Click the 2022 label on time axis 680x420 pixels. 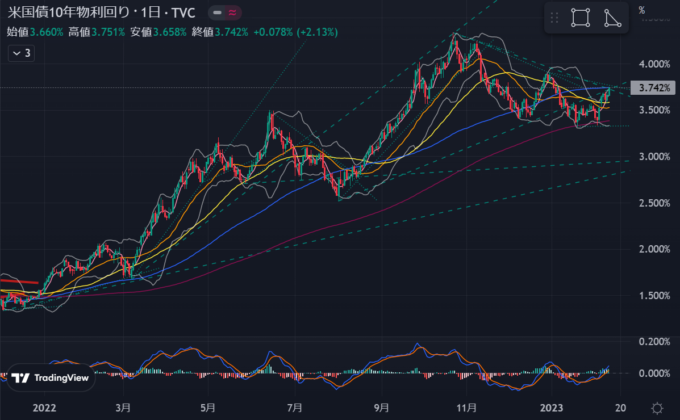click(x=44, y=407)
